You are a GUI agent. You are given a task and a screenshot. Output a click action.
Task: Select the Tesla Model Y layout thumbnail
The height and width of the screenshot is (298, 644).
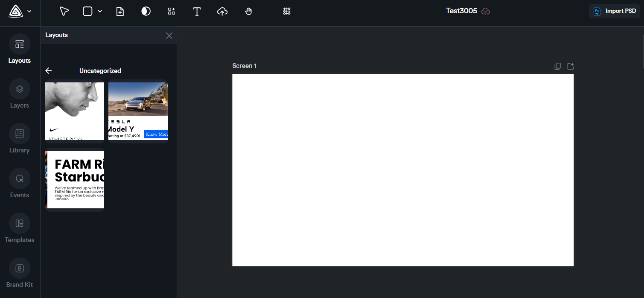138,111
